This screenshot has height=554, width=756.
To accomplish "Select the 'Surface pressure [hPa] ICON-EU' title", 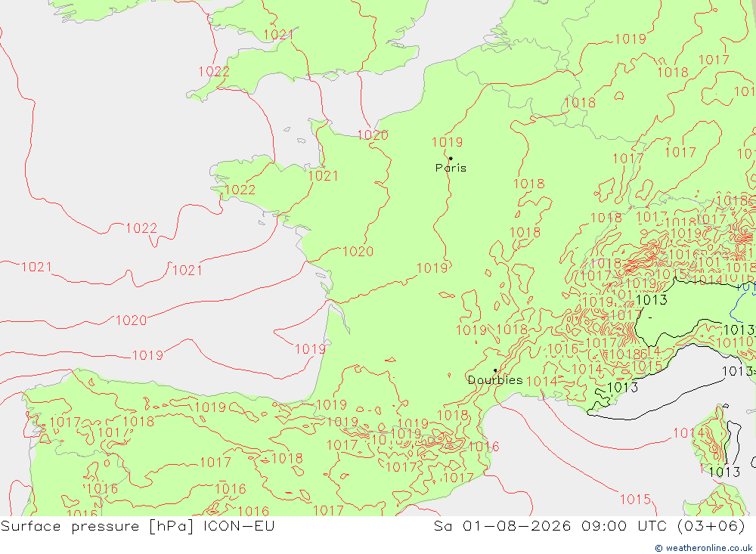I will point(138,525).
